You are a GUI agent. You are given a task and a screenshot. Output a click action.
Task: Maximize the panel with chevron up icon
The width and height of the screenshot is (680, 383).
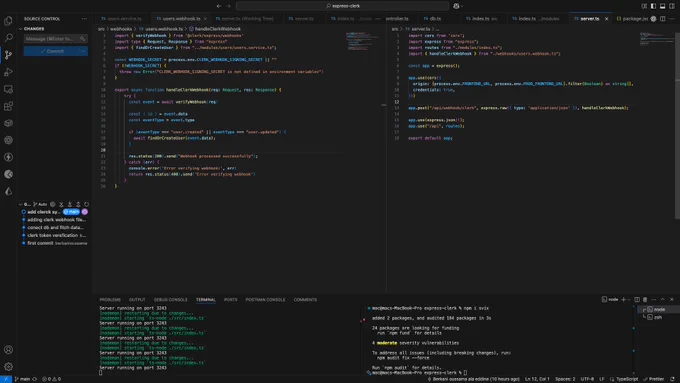tap(663, 300)
